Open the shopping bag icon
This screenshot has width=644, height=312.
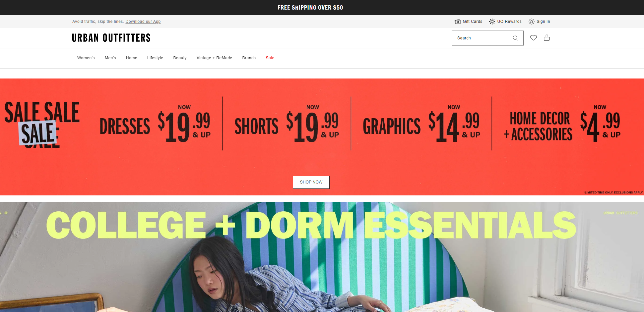[547, 38]
